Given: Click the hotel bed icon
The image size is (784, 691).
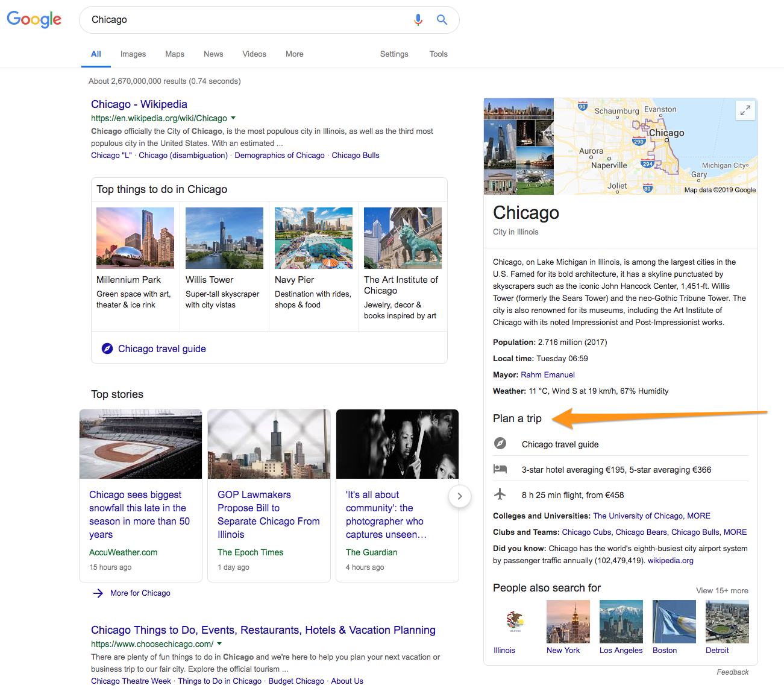Looking at the screenshot, I should tap(500, 469).
